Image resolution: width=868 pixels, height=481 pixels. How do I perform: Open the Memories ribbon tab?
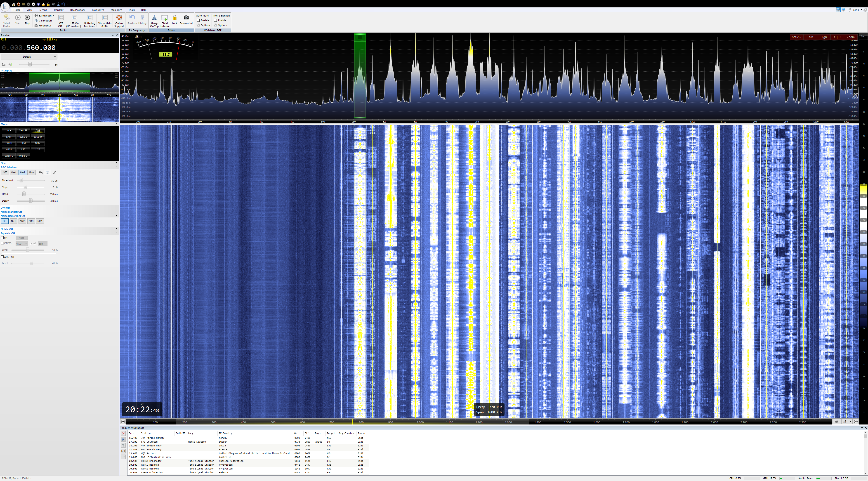(116, 10)
